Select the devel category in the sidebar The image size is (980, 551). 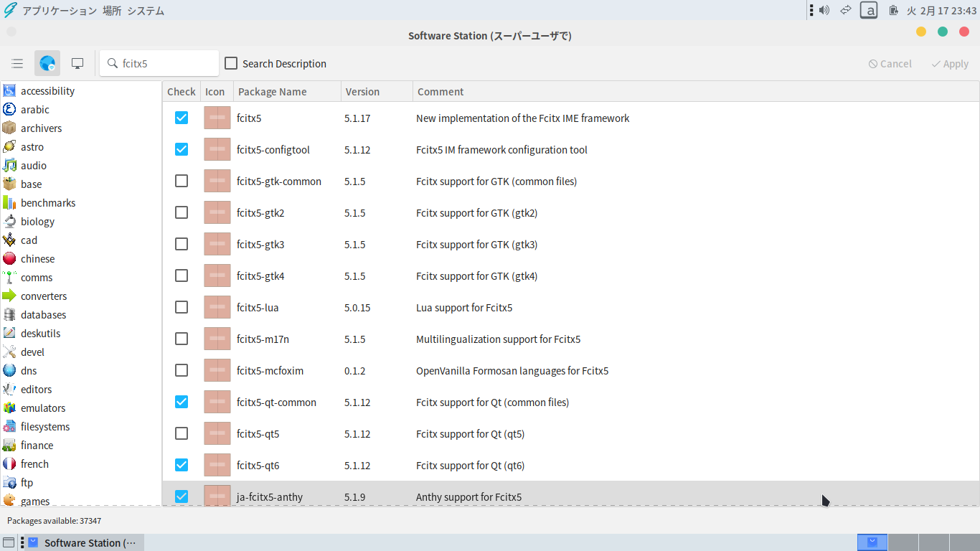pyautogui.click(x=32, y=352)
